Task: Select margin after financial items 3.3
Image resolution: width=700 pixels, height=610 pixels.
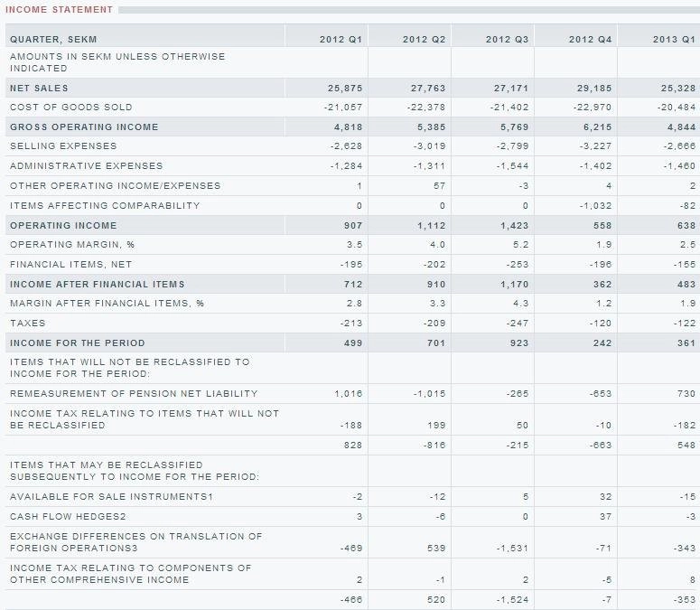Action: 437,304
